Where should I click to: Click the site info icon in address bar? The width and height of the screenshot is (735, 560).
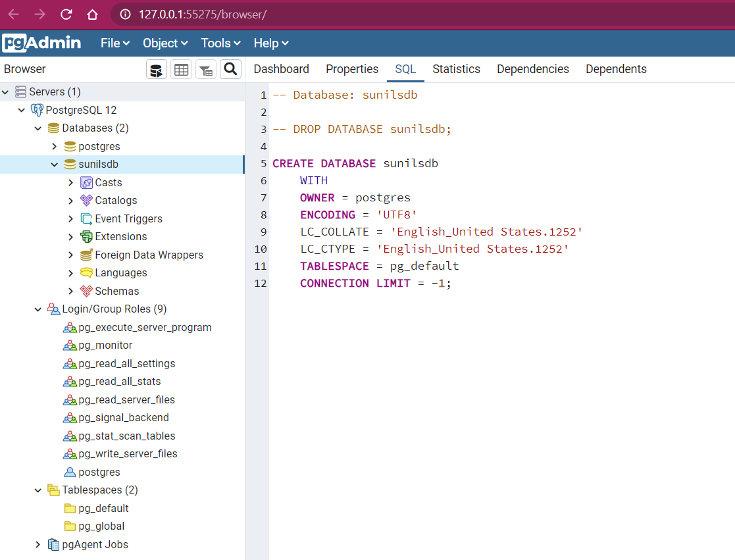[125, 14]
